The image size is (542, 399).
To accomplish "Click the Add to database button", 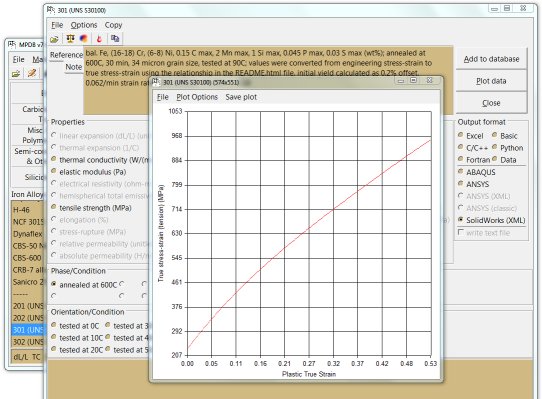I will point(491,59).
